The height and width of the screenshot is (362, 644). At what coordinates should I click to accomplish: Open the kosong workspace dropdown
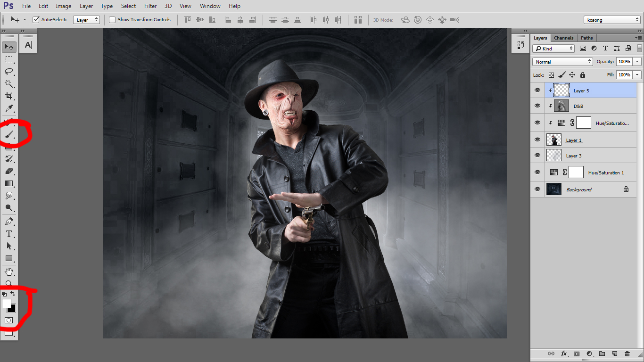612,20
